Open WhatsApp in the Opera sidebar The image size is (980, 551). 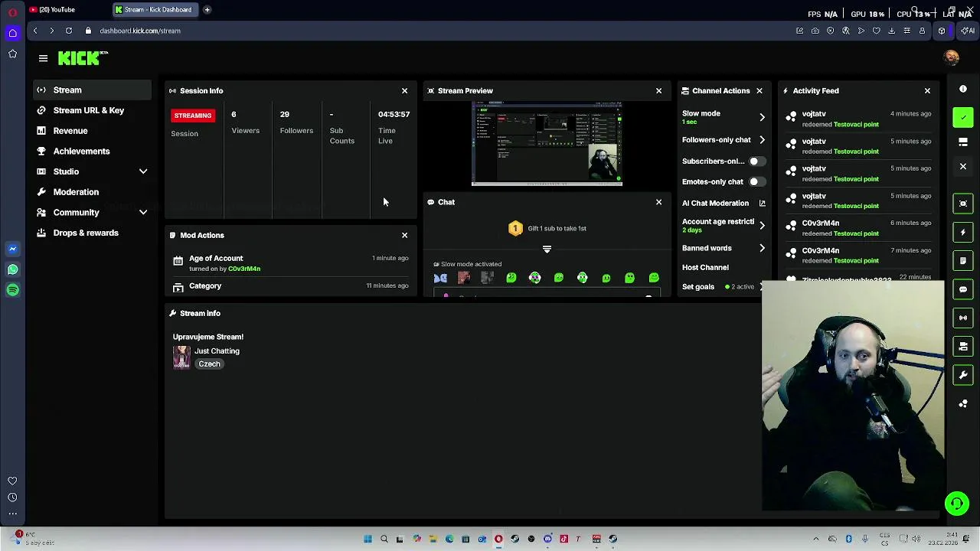(12, 269)
